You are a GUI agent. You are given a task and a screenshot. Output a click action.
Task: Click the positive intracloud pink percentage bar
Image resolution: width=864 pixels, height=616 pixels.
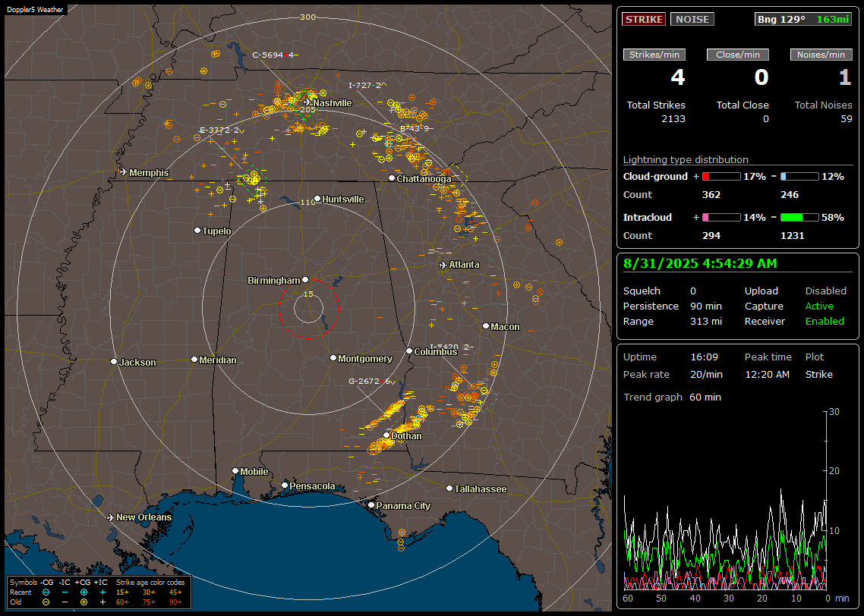click(721, 218)
